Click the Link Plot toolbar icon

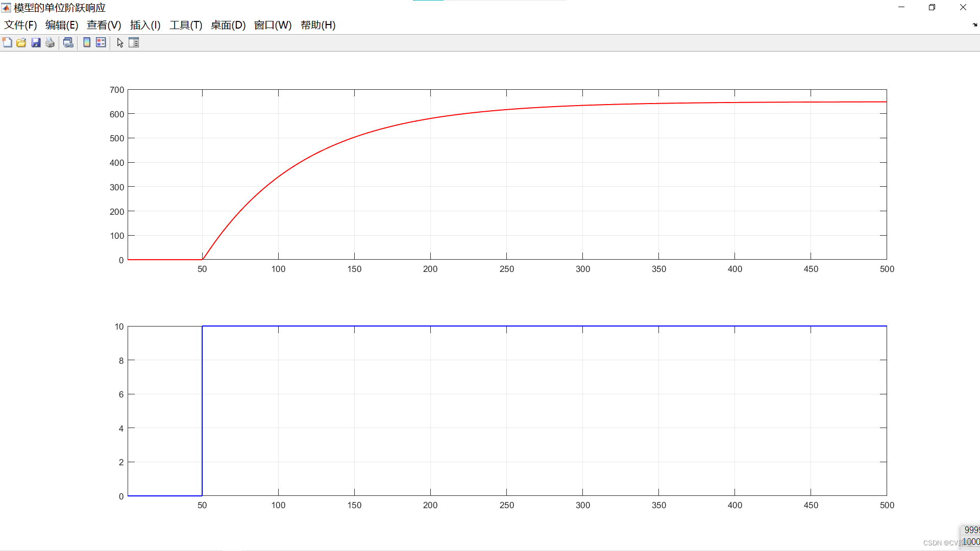coord(68,43)
